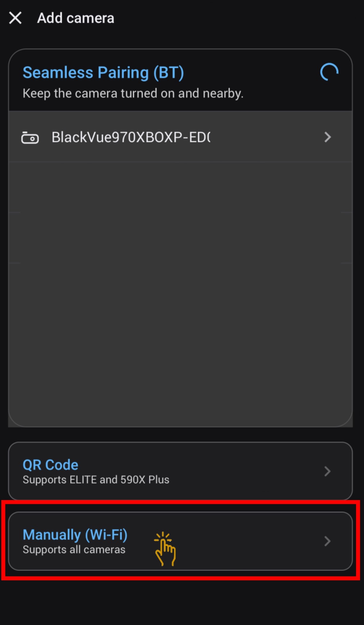Close the Add camera screen
Image resolution: width=364 pixels, height=625 pixels.
pos(15,18)
